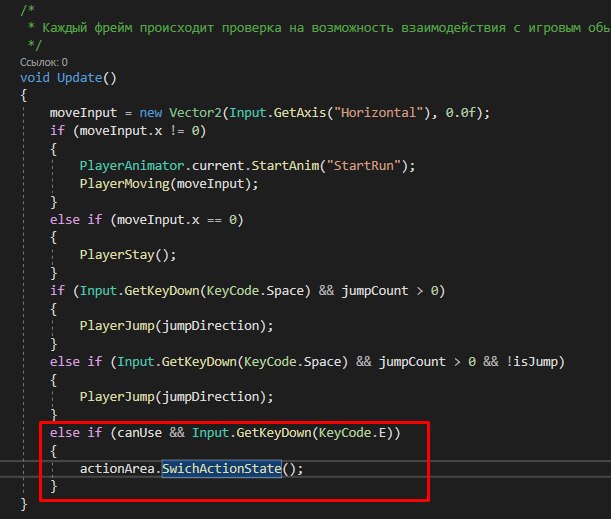Click jumpCount in the first Space condition
611x519 pixels.
pos(375,291)
